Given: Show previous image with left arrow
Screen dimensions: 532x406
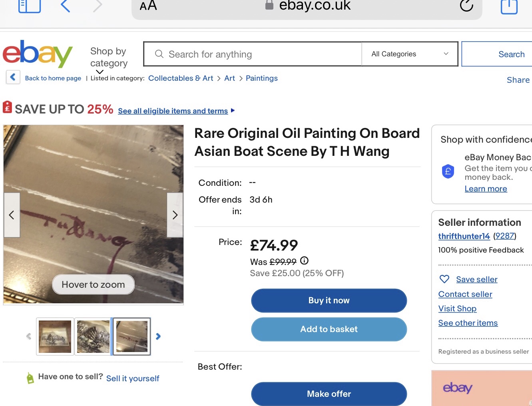Looking at the screenshot, I should (12, 215).
